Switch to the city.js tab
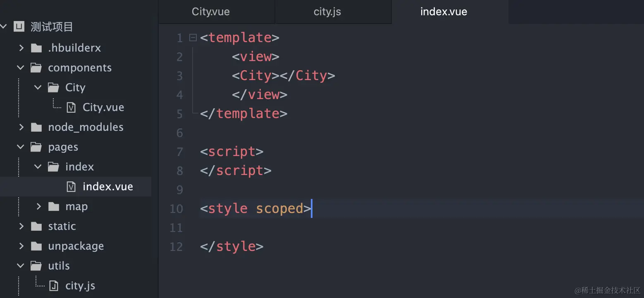 click(x=327, y=12)
